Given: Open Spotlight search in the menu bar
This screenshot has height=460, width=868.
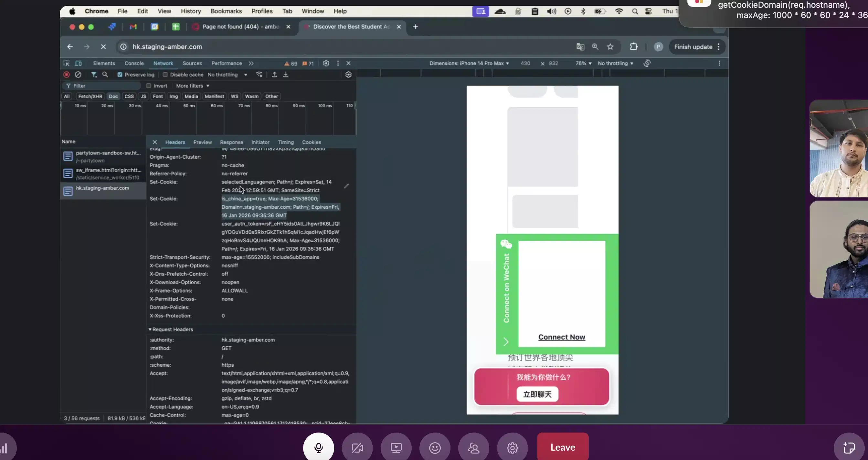Looking at the screenshot, I should click(x=635, y=11).
